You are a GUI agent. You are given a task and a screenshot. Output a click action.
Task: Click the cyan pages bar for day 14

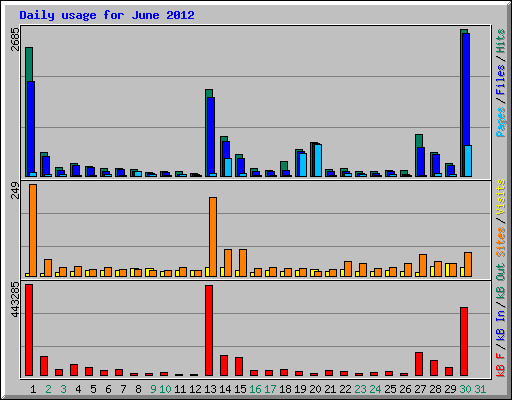tap(228, 167)
